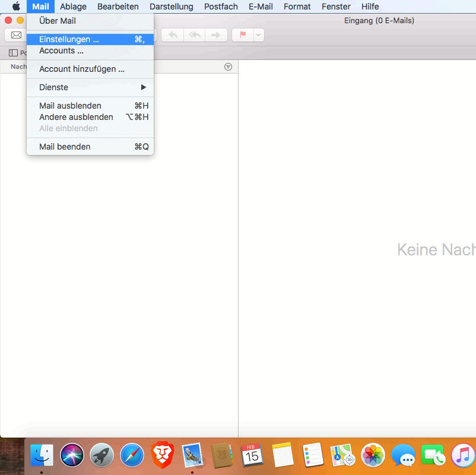
Task: Open the flag color dropdown arrow
Action: (259, 35)
